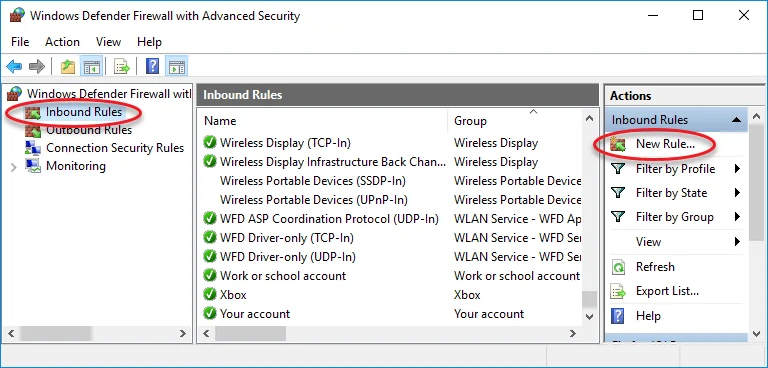Open the View menu
768x368 pixels.
click(108, 42)
